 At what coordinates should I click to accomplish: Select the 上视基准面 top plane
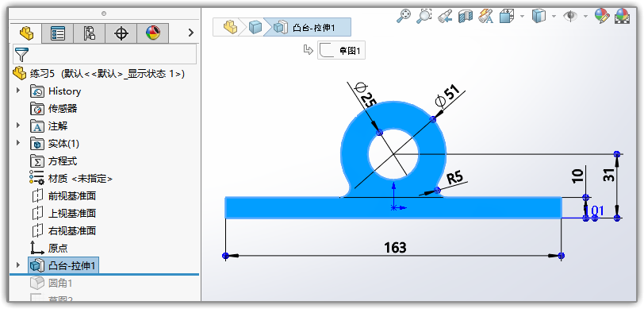[63, 213]
